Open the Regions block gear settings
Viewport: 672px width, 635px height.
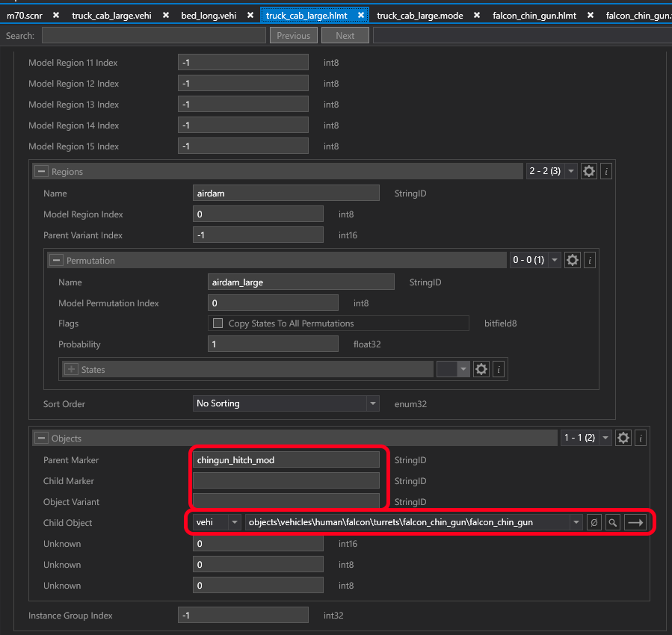(x=589, y=172)
